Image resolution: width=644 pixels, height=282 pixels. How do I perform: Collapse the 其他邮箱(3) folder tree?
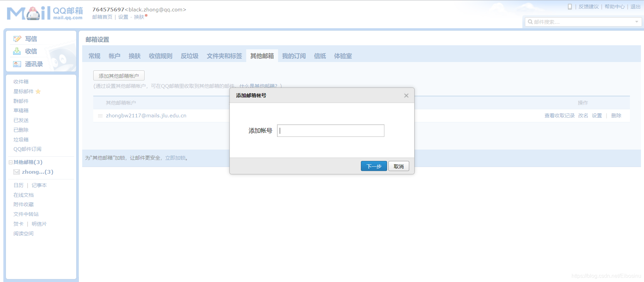[x=10, y=162]
